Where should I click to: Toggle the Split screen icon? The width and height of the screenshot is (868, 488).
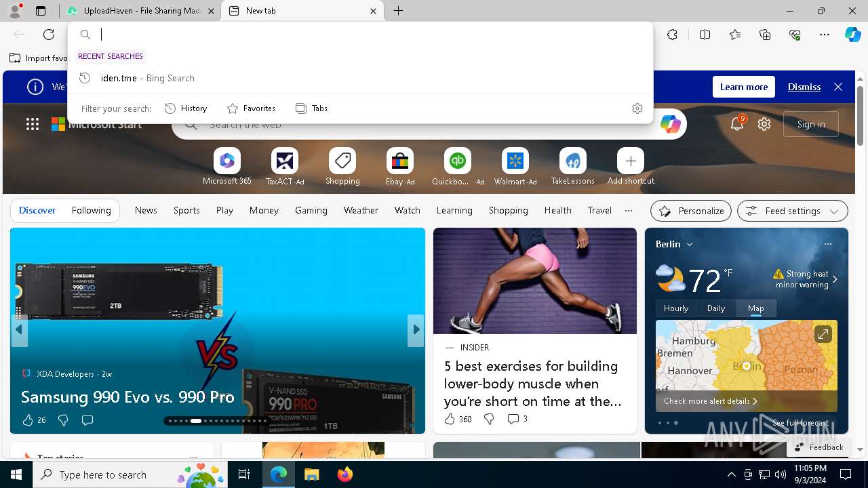point(705,35)
